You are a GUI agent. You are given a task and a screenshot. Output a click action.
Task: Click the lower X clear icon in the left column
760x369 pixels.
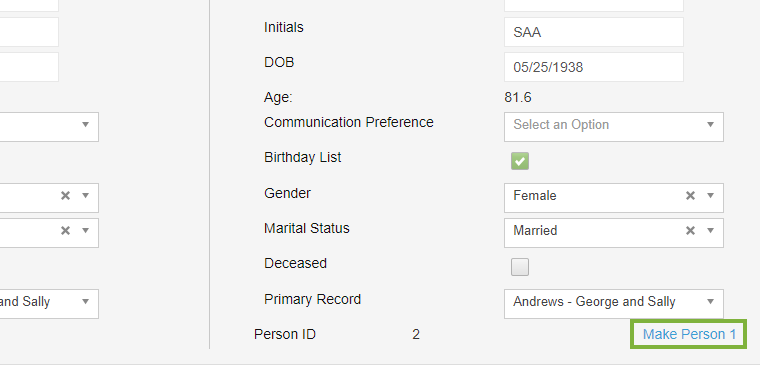click(x=65, y=231)
